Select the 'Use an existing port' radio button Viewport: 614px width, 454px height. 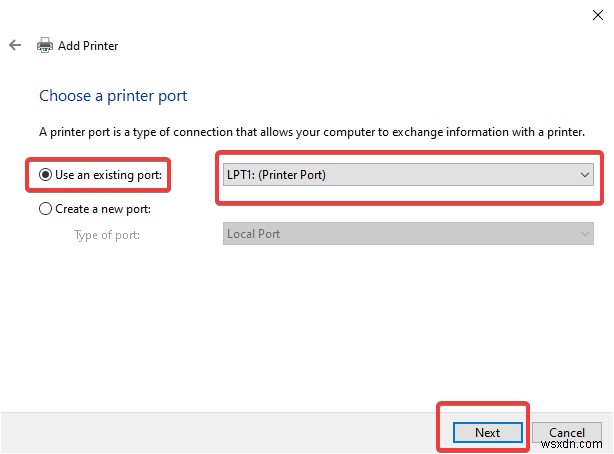(x=45, y=175)
